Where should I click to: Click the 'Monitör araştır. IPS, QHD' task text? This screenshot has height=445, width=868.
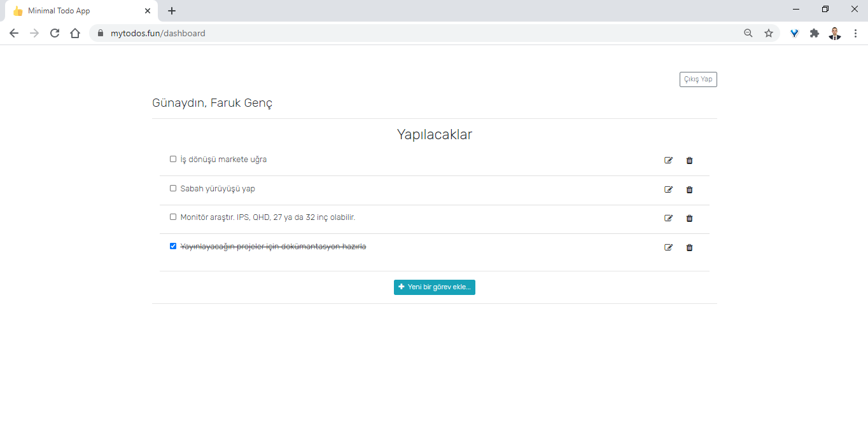268,217
